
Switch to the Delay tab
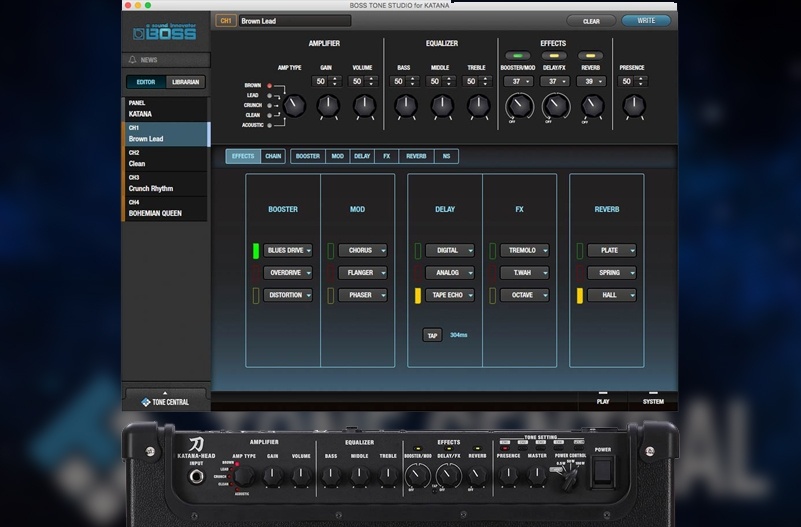[x=362, y=156]
